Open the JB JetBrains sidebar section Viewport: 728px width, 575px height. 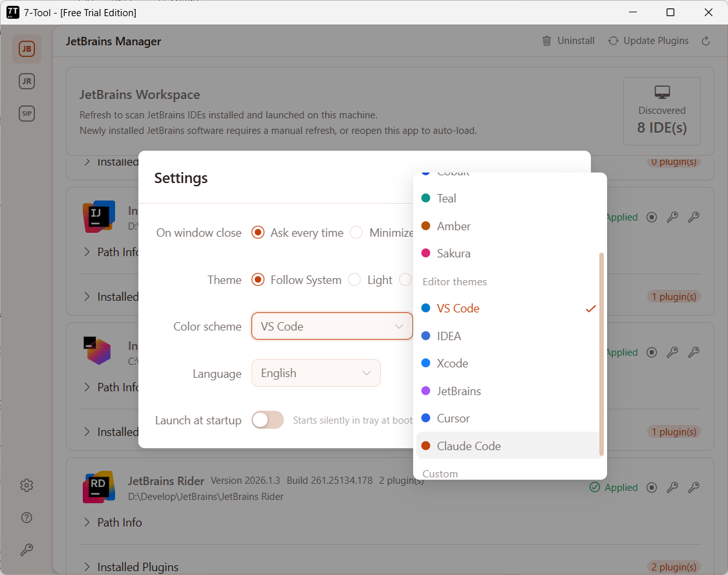point(27,49)
